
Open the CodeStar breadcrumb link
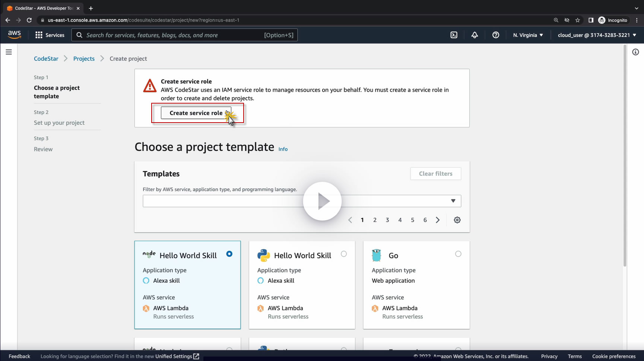(x=46, y=58)
